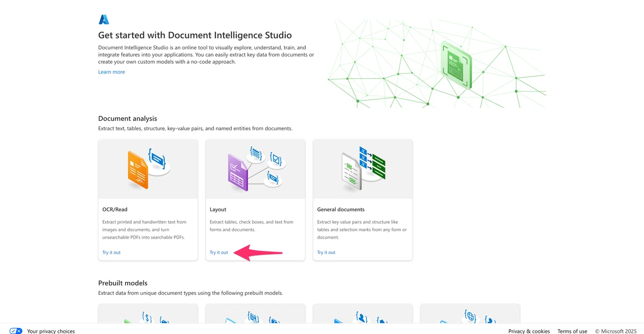644x334 pixels.
Task: Try out the OCR/Read model
Action: [x=112, y=253]
